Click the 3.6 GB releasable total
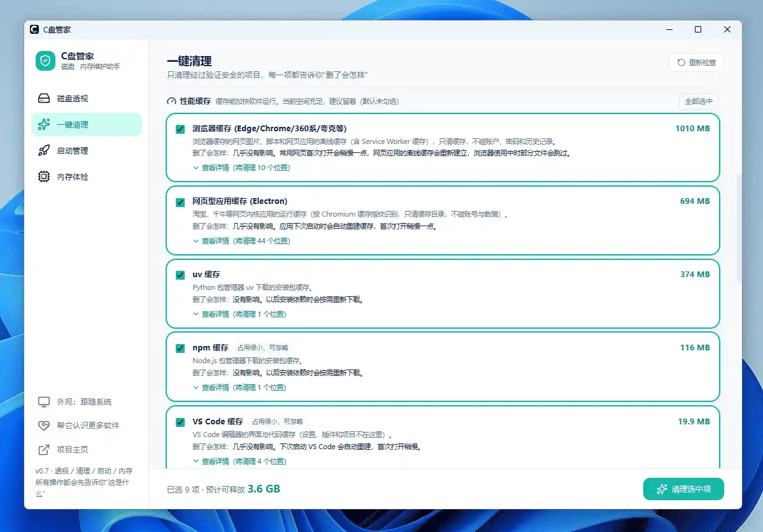Image resolution: width=763 pixels, height=532 pixels. click(x=264, y=489)
